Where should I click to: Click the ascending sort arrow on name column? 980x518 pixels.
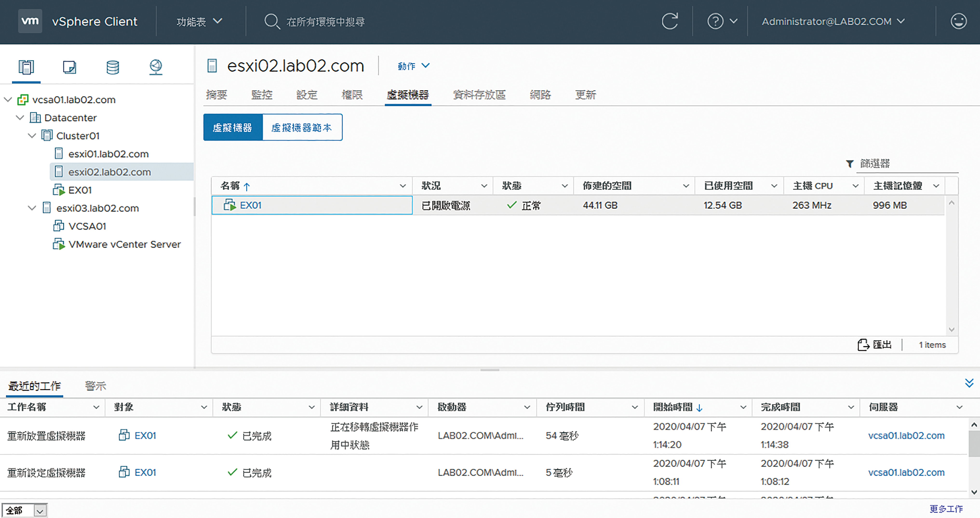tap(247, 186)
